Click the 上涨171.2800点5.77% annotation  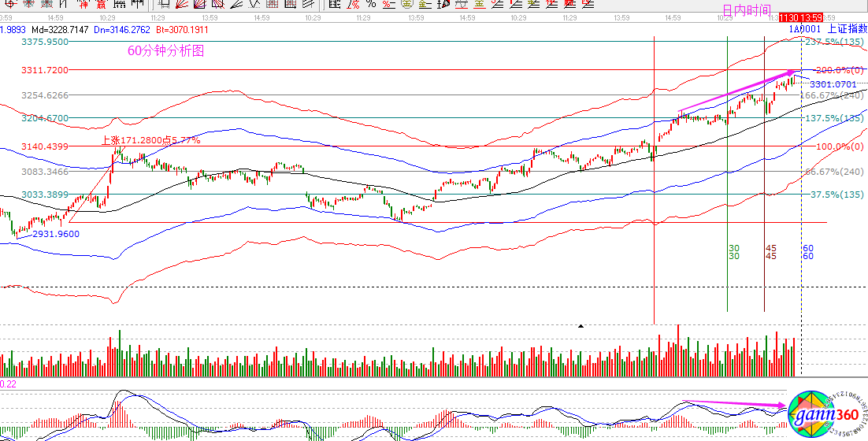pos(151,140)
